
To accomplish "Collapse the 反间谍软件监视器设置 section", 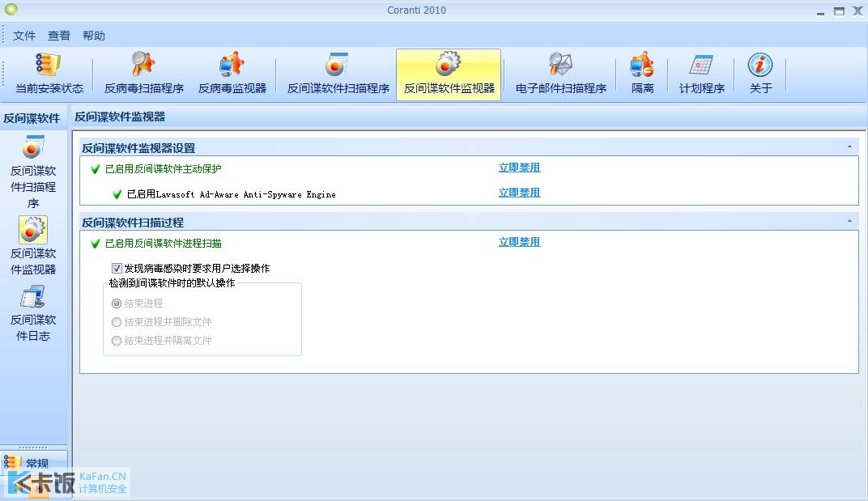I will click(x=849, y=146).
